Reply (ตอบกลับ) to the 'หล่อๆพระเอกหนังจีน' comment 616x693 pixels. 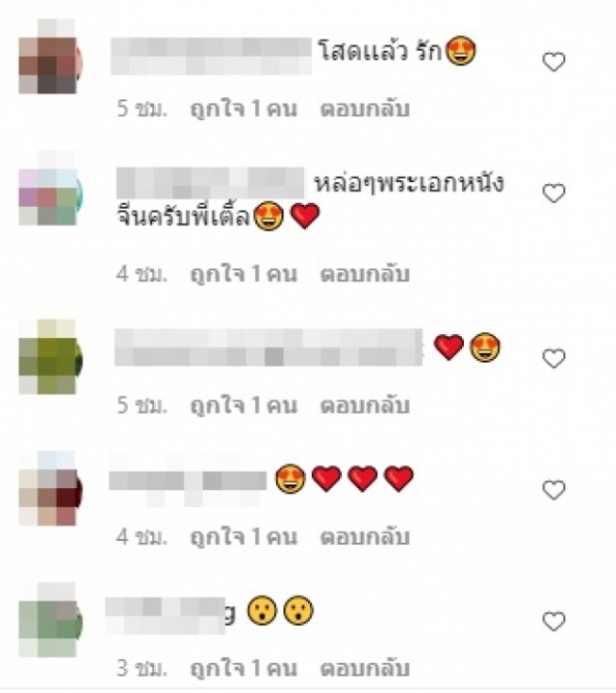pyautogui.click(x=365, y=273)
